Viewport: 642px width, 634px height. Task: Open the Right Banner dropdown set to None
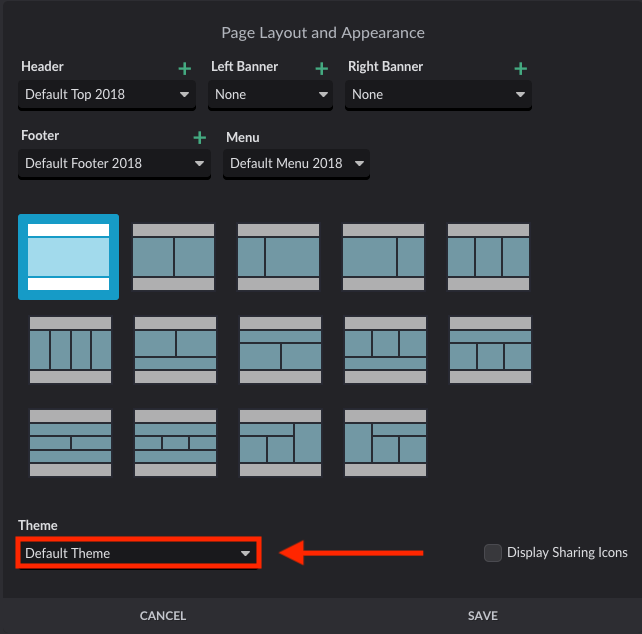click(438, 95)
